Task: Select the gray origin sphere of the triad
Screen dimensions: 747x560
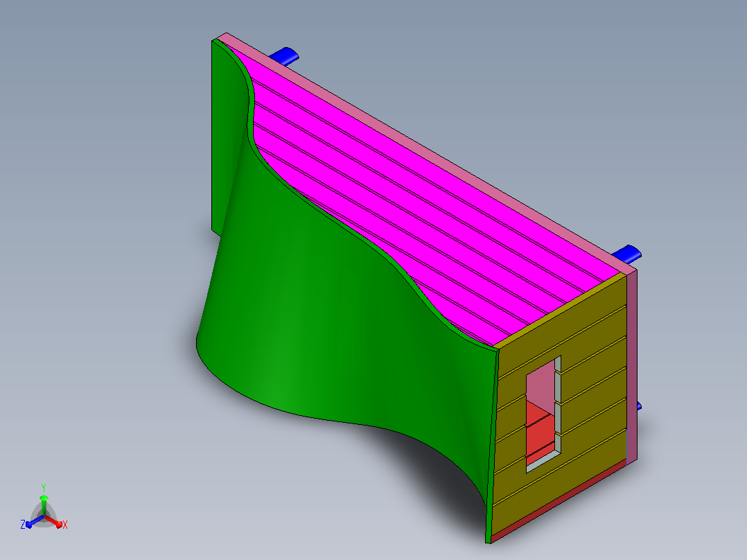Action: click(44, 516)
